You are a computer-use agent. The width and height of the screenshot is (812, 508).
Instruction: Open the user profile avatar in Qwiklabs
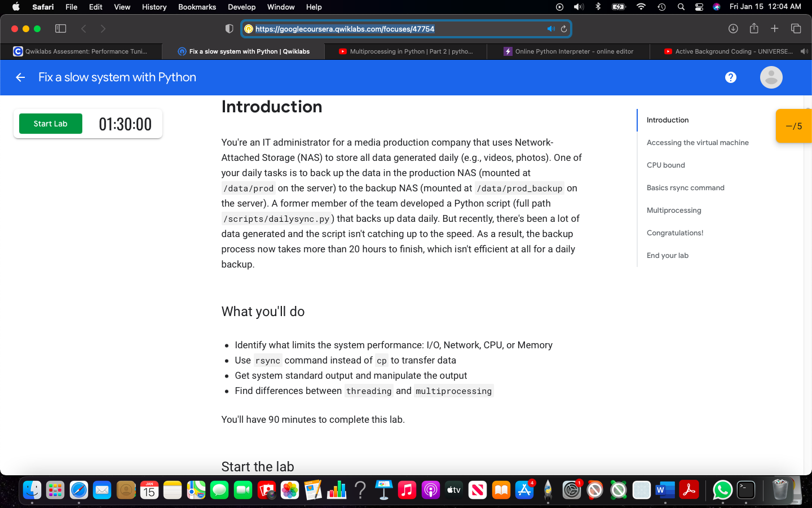(x=771, y=77)
